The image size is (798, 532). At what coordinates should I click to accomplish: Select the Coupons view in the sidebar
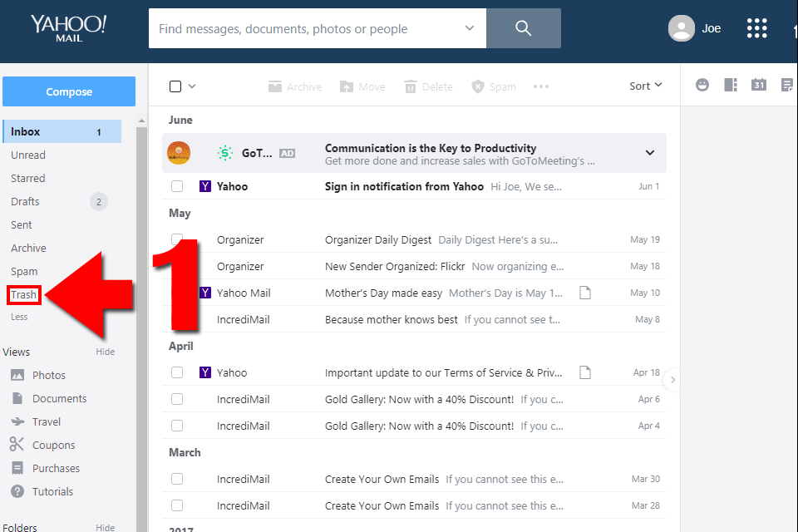[x=51, y=445]
